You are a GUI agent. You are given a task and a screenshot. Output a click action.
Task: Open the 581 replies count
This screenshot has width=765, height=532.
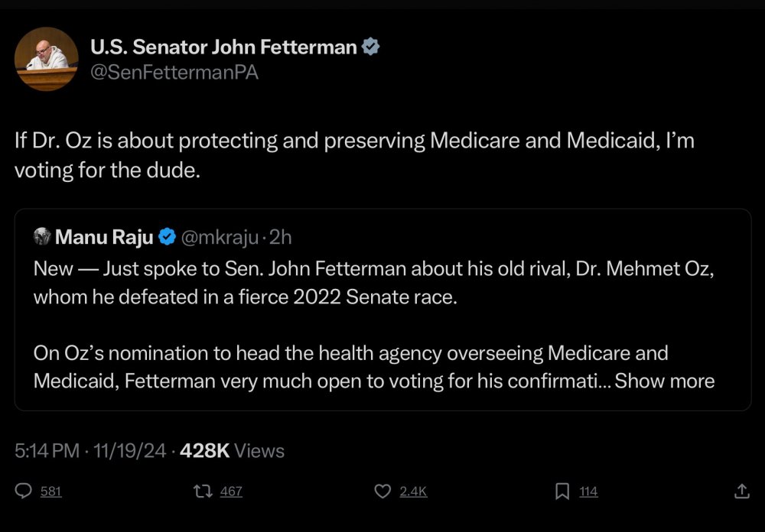pyautogui.click(x=50, y=492)
